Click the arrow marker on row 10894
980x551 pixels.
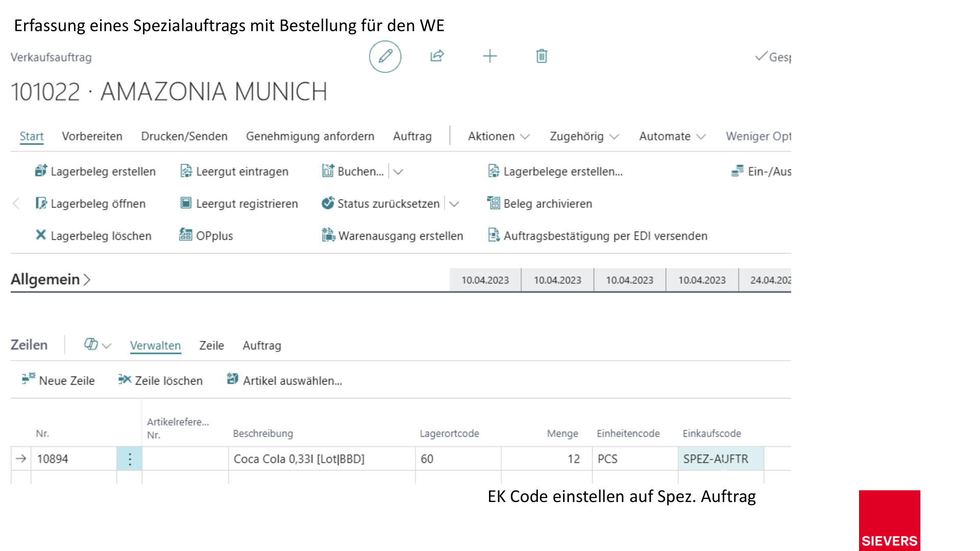point(21,459)
